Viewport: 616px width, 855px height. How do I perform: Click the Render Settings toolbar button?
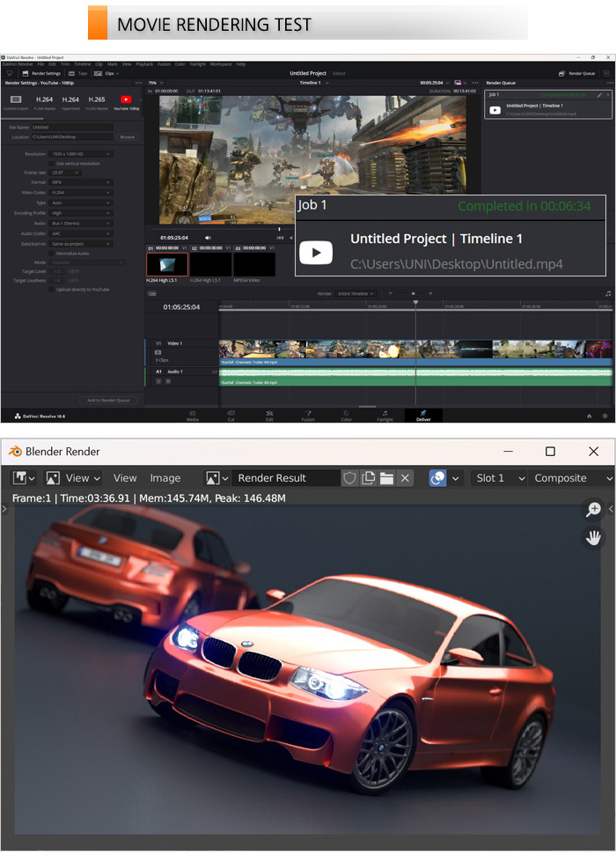41,73
